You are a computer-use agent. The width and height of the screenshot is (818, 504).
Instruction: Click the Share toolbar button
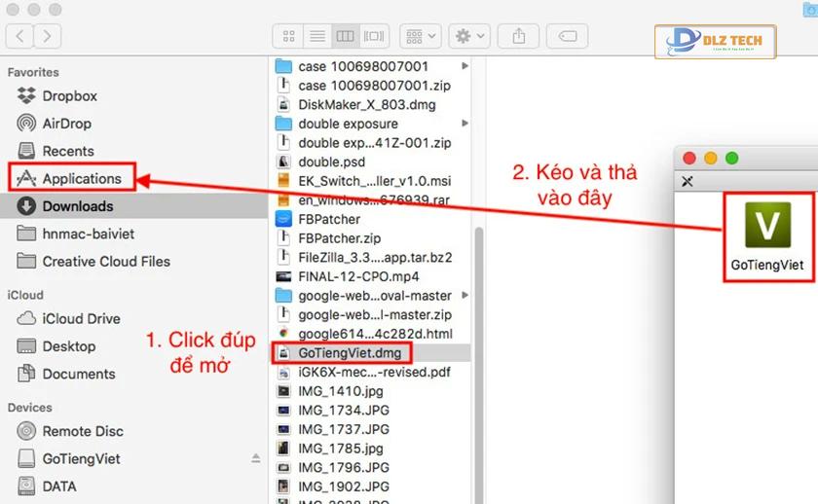[x=518, y=36]
